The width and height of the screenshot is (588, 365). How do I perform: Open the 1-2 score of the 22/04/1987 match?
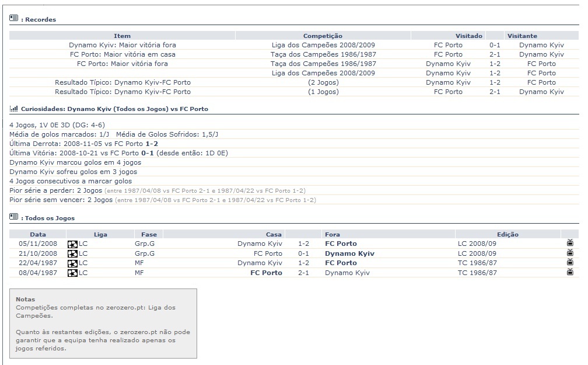click(303, 263)
